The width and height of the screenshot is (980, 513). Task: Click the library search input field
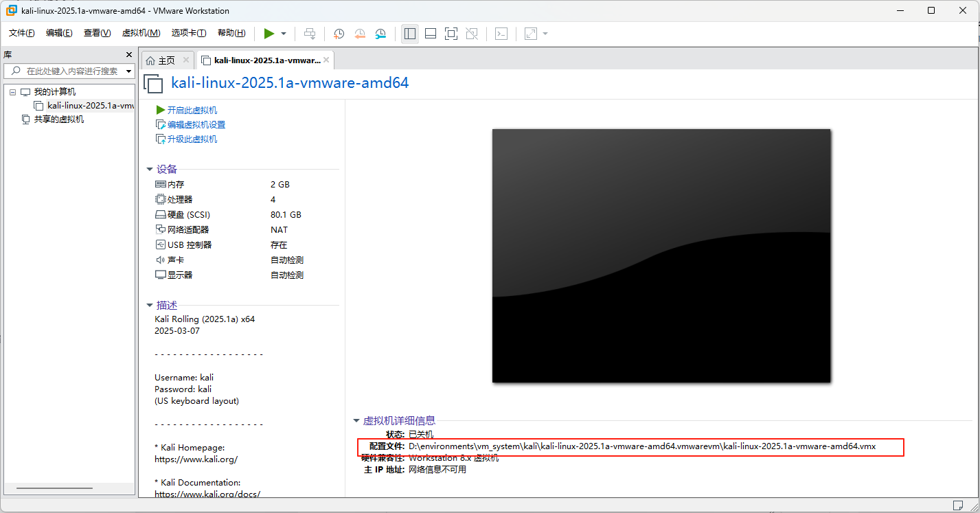click(x=69, y=71)
